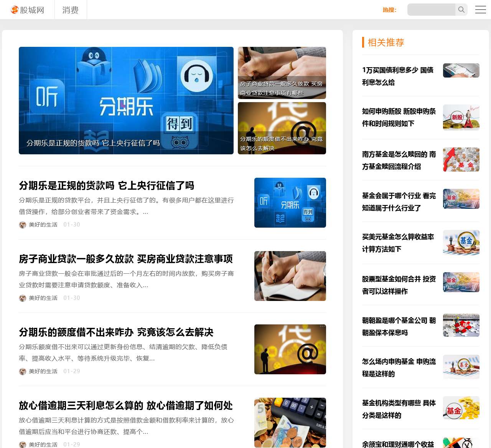The height and width of the screenshot is (448, 491).
Task: Click the 股城网 logo
Action: tap(28, 10)
